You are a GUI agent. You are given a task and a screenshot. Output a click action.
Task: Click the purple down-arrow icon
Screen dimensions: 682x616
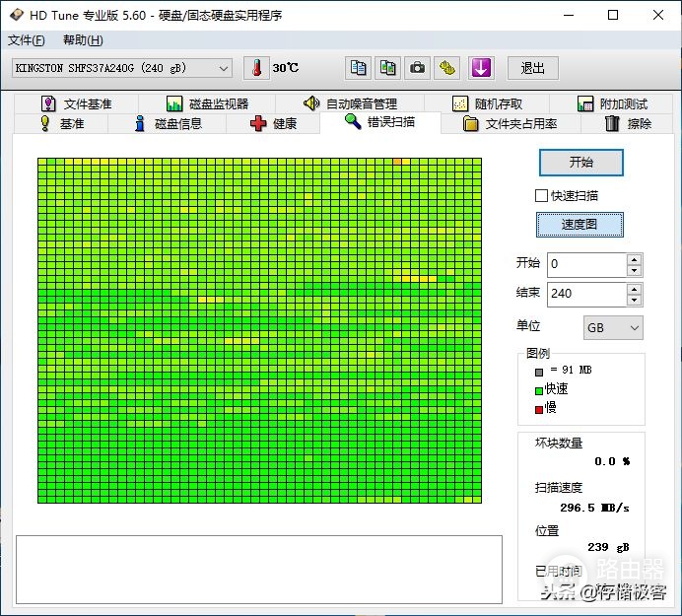click(481, 68)
